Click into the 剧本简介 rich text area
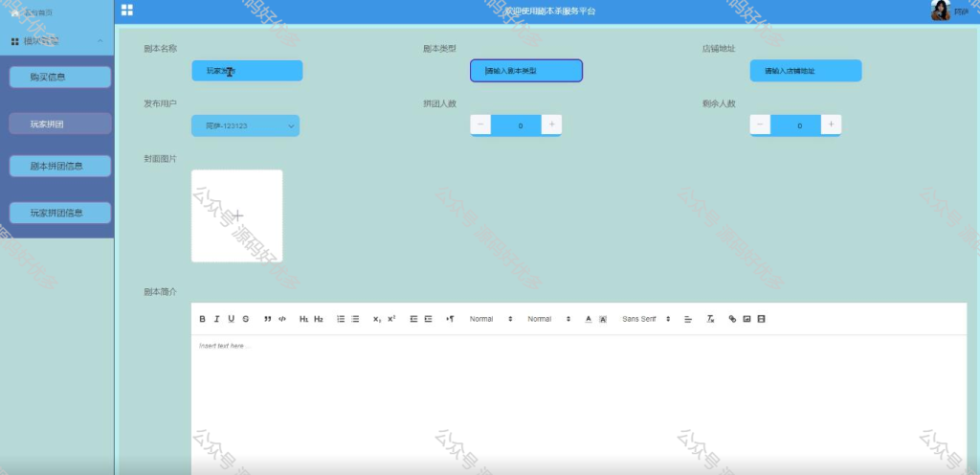The image size is (980, 475). pos(579,403)
